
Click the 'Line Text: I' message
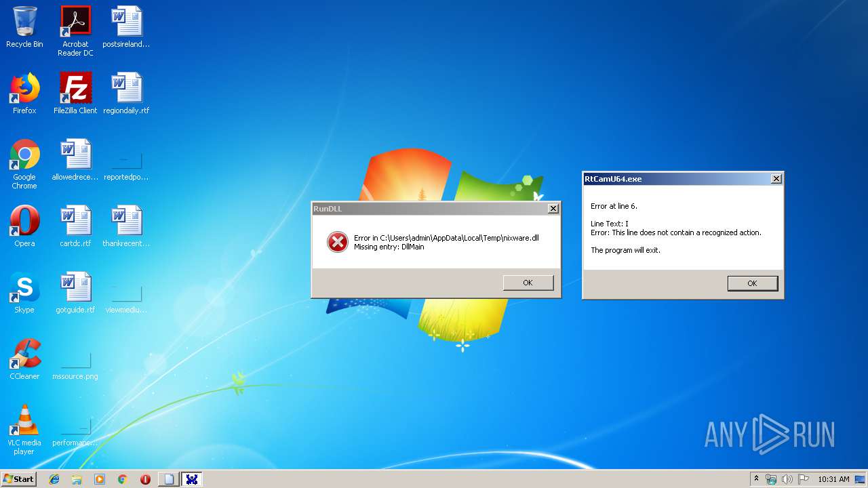[610, 224]
